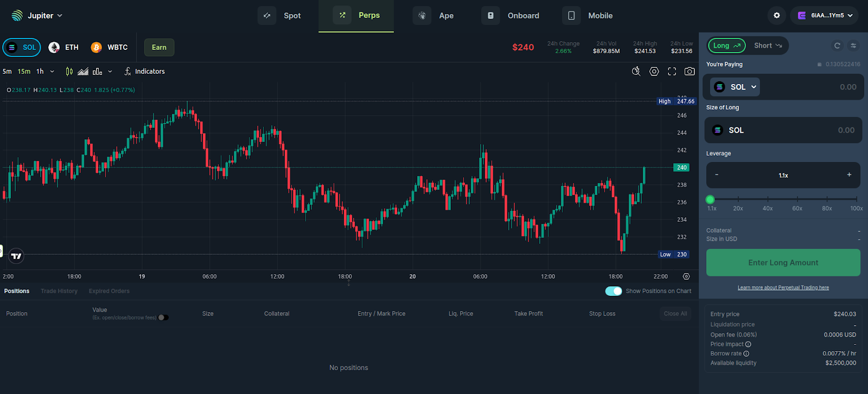Image resolution: width=868 pixels, height=394 pixels.
Task: Expand wallet 6iAA...1Ym5 dropdown
Action: (x=824, y=16)
